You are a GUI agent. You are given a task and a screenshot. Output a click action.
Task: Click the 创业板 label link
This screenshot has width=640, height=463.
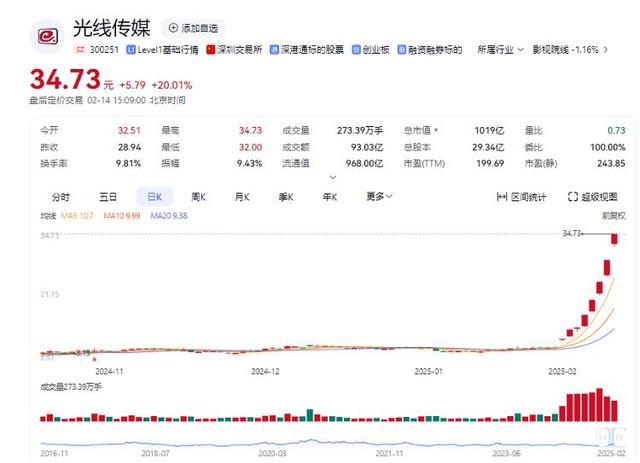point(376,50)
